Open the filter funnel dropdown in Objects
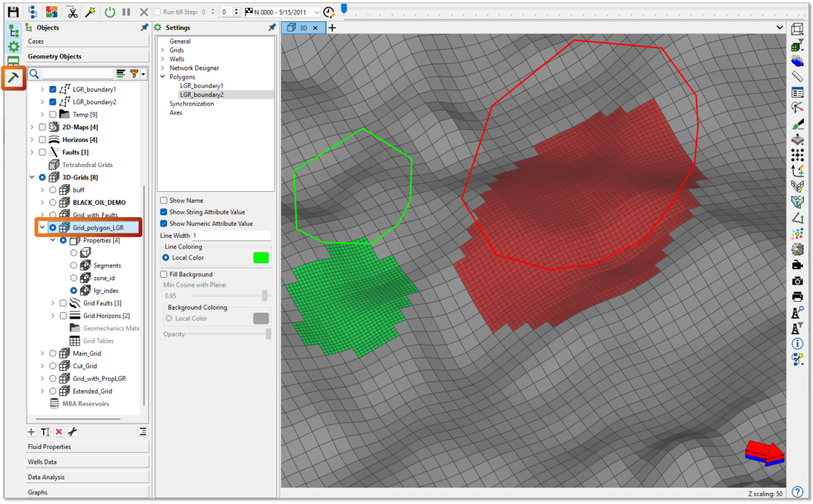The height and width of the screenshot is (504, 813). [136, 74]
